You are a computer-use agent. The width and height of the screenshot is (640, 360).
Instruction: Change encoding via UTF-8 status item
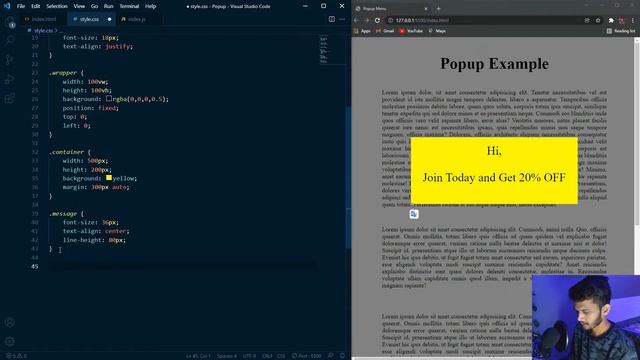pyautogui.click(x=249, y=356)
